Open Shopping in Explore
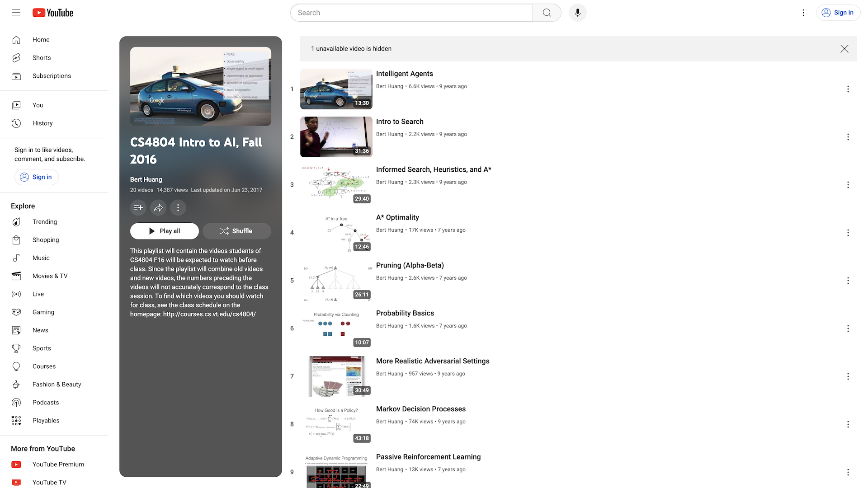 54,240
